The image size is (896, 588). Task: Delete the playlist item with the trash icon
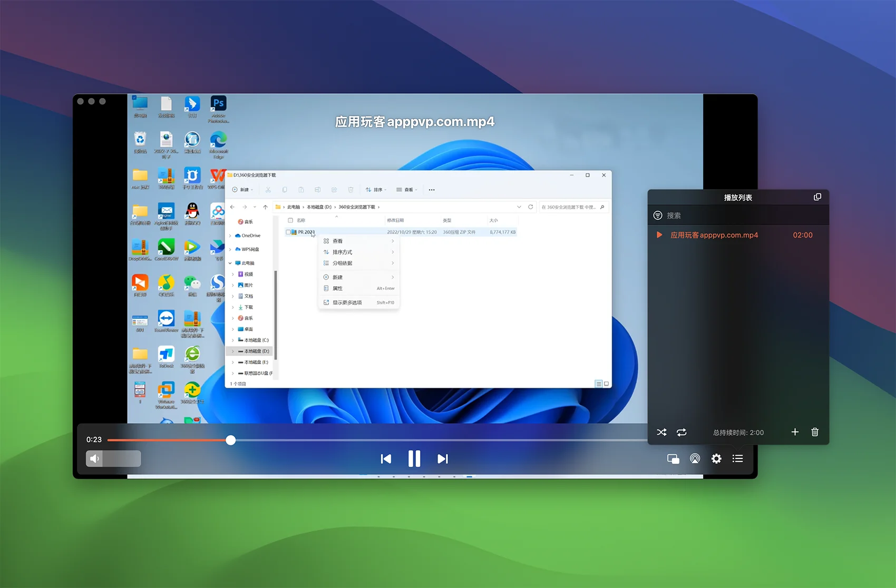(x=815, y=432)
